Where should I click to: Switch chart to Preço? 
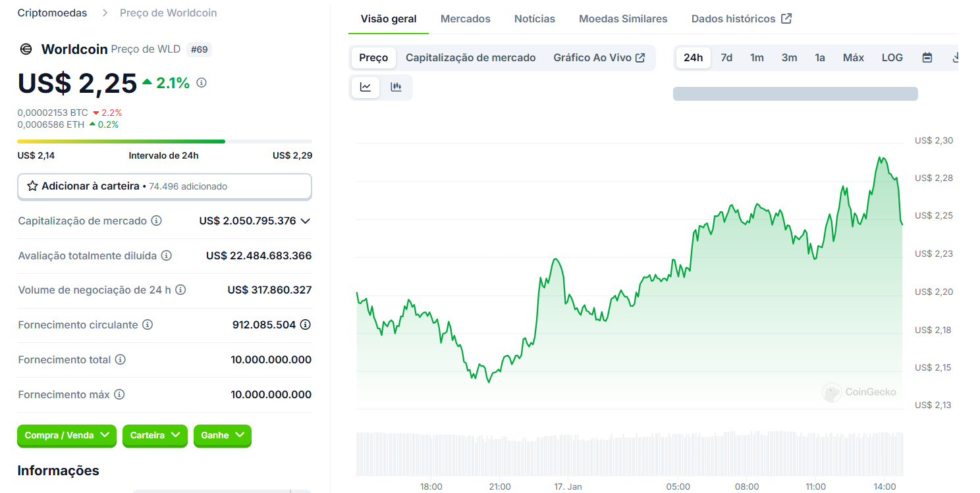pyautogui.click(x=373, y=58)
